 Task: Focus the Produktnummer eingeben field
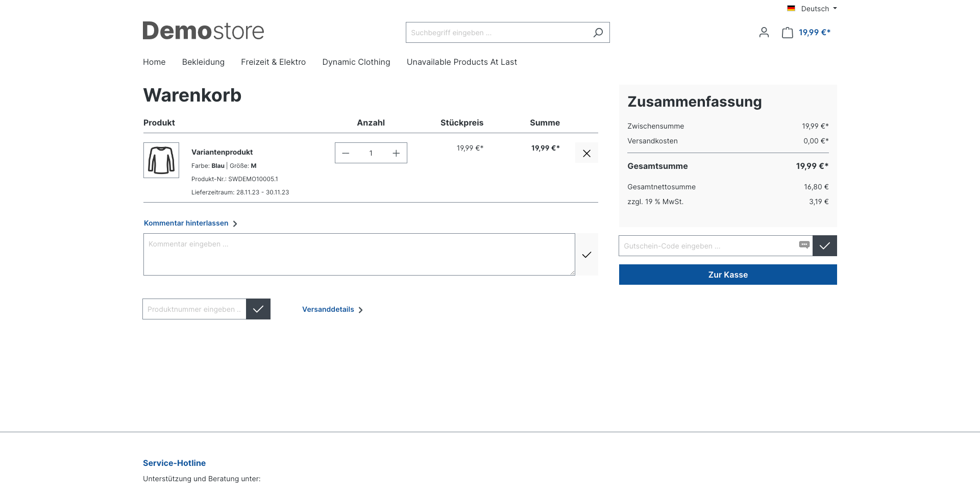click(194, 309)
